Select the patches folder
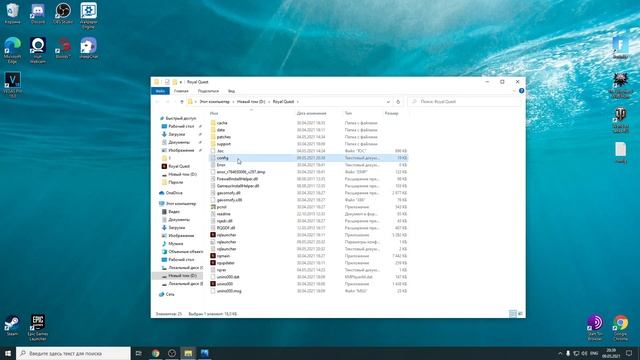Viewport: 640px width, 360px height. [224, 137]
